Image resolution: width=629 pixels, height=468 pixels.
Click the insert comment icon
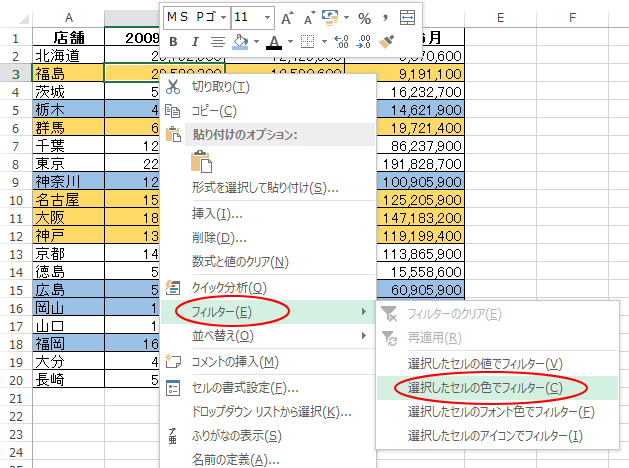[x=173, y=361]
